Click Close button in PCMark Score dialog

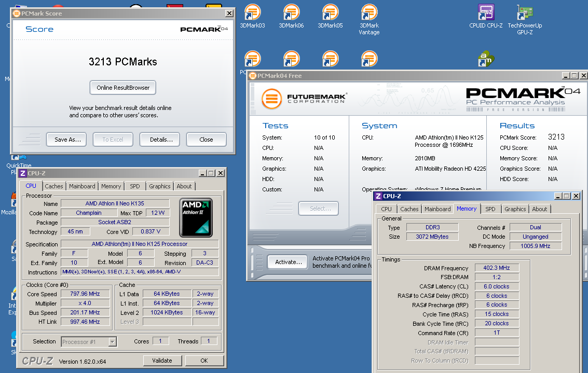click(x=206, y=140)
